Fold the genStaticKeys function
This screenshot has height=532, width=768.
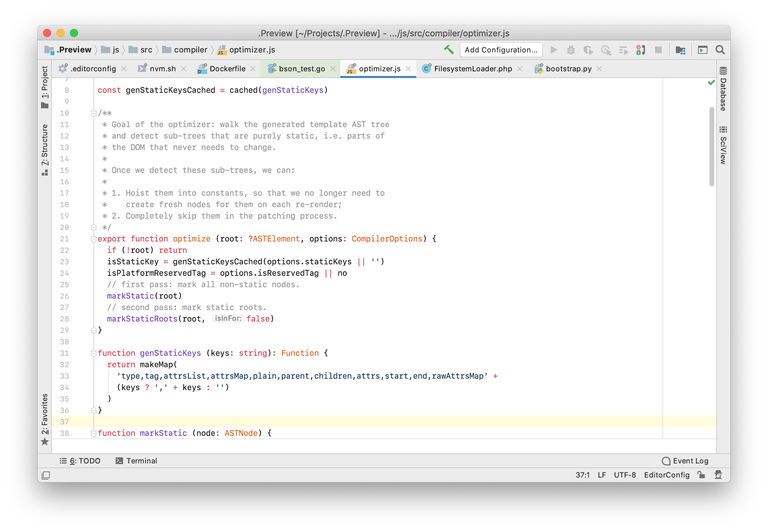click(x=94, y=353)
